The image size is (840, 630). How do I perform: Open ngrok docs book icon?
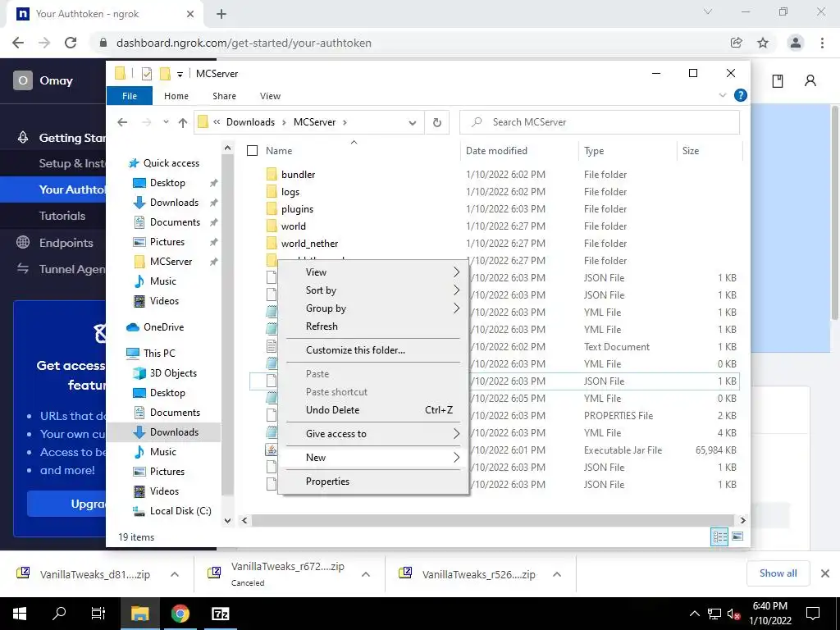[x=778, y=81]
